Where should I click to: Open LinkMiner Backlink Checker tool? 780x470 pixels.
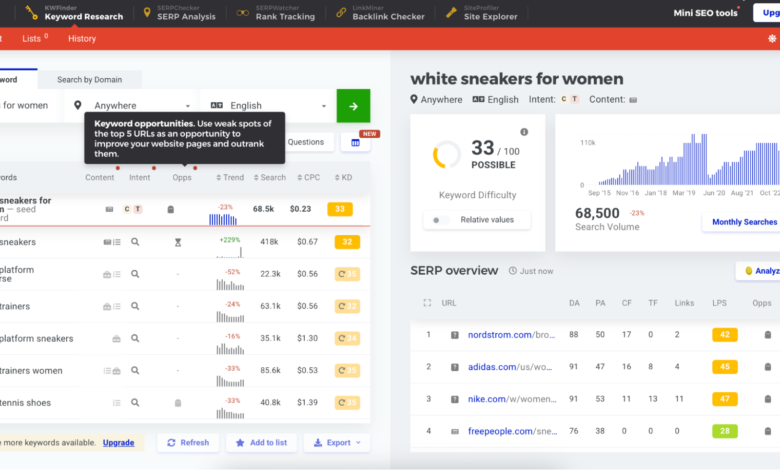(381, 13)
